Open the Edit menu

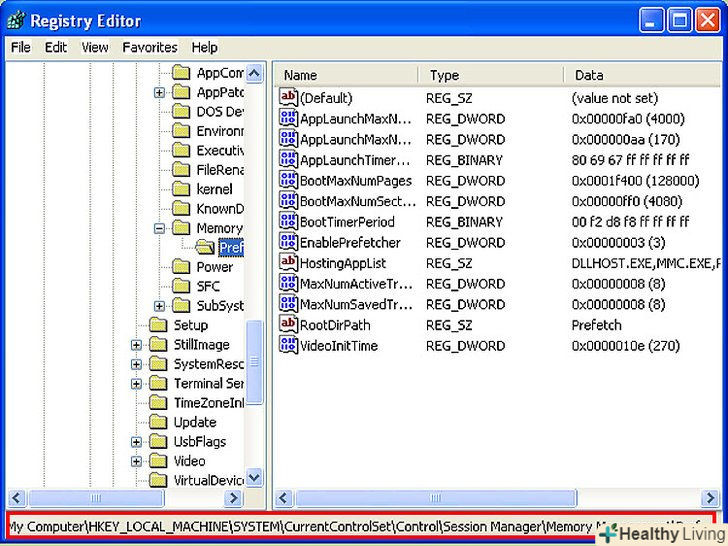coord(56,47)
